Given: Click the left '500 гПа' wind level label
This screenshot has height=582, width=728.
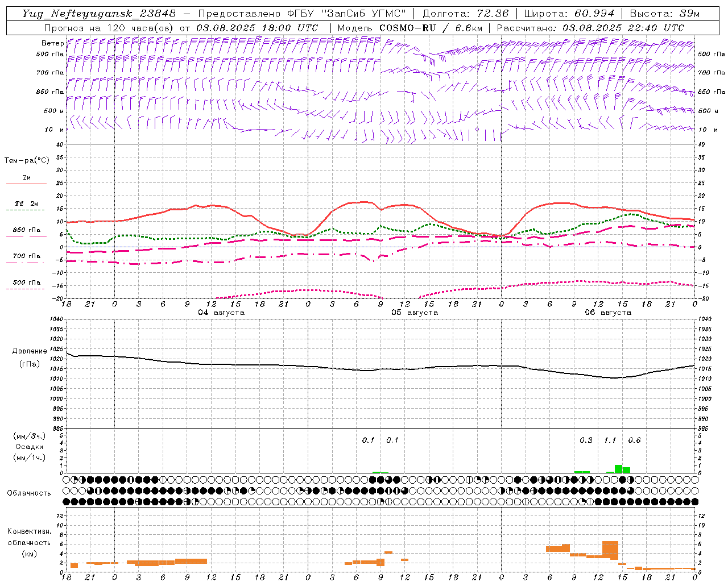Looking at the screenshot, I should pyautogui.click(x=49, y=54).
